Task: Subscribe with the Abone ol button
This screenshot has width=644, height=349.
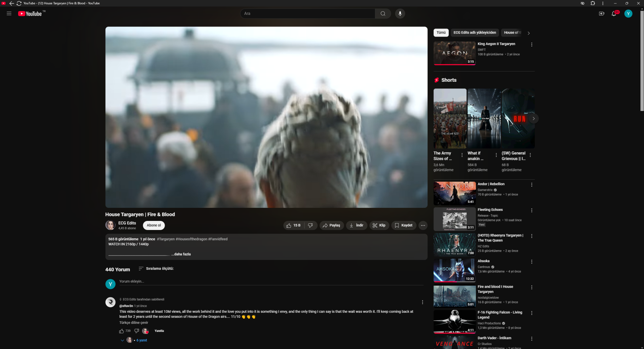Action: pyautogui.click(x=154, y=225)
